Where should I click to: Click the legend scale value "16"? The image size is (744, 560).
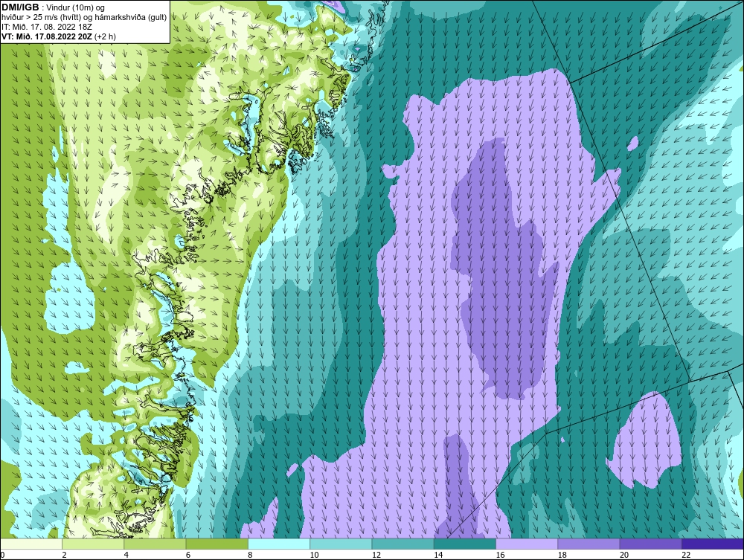500,556
